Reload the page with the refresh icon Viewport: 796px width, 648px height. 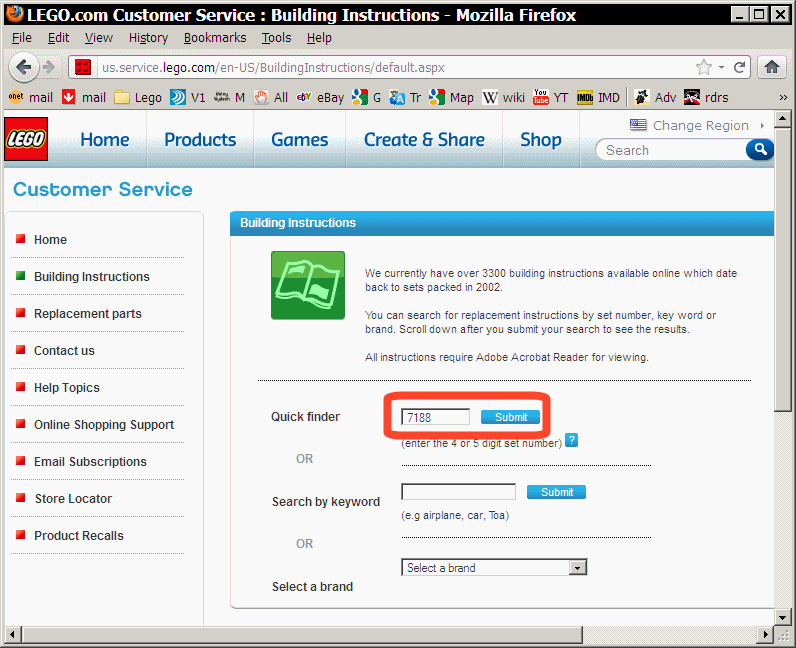coord(739,67)
